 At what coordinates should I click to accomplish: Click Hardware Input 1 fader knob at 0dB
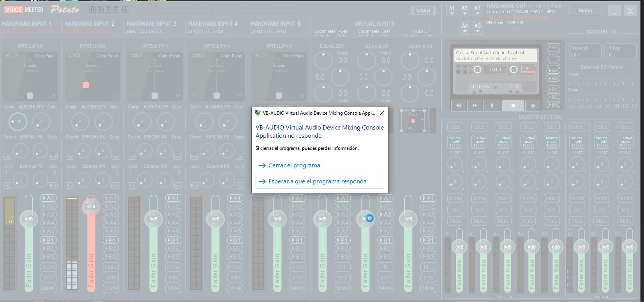[29, 219]
